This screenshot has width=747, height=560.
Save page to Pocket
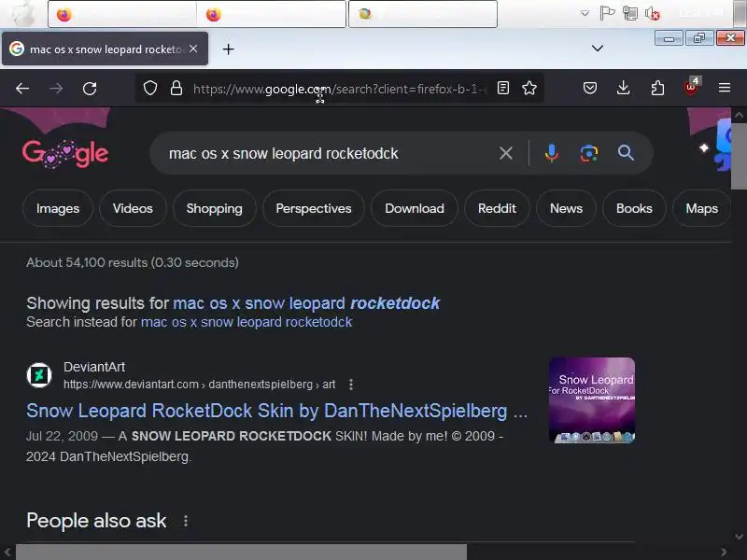[x=590, y=88]
